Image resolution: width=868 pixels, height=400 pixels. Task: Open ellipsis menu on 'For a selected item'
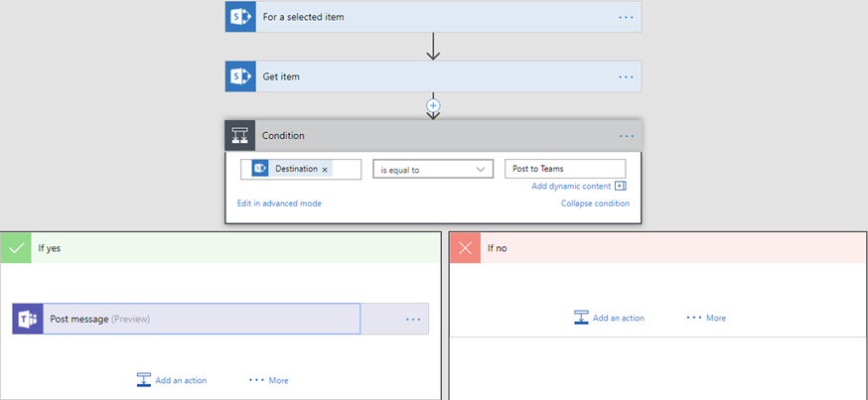pyautogui.click(x=626, y=17)
